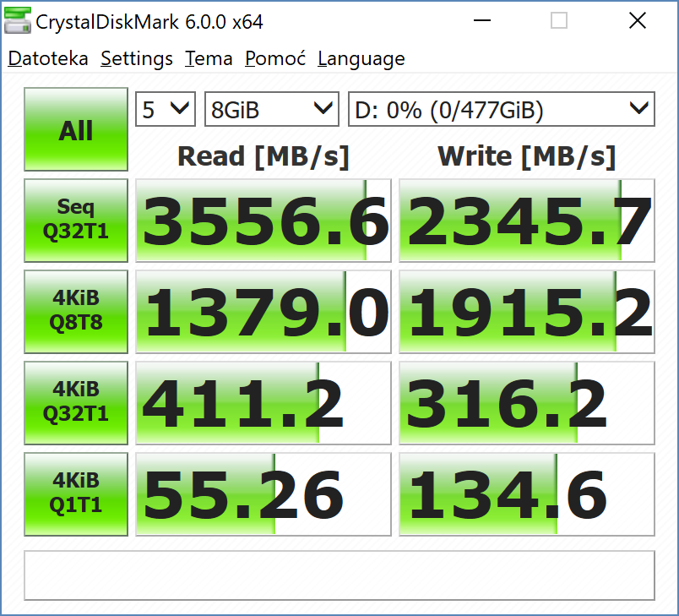Click the Read [MB/s] column header
679x616 pixels.
tap(263, 156)
